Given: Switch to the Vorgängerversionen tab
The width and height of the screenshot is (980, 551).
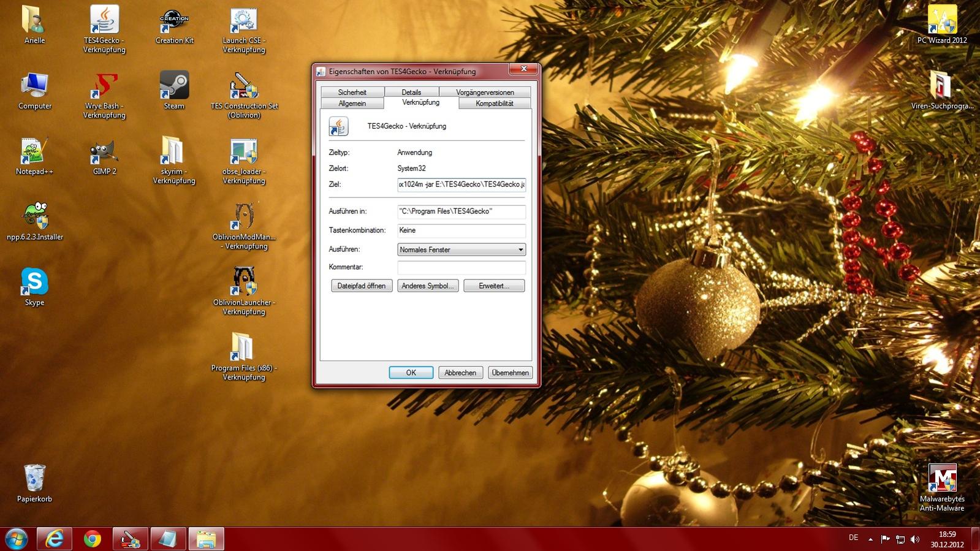Looking at the screenshot, I should [485, 92].
